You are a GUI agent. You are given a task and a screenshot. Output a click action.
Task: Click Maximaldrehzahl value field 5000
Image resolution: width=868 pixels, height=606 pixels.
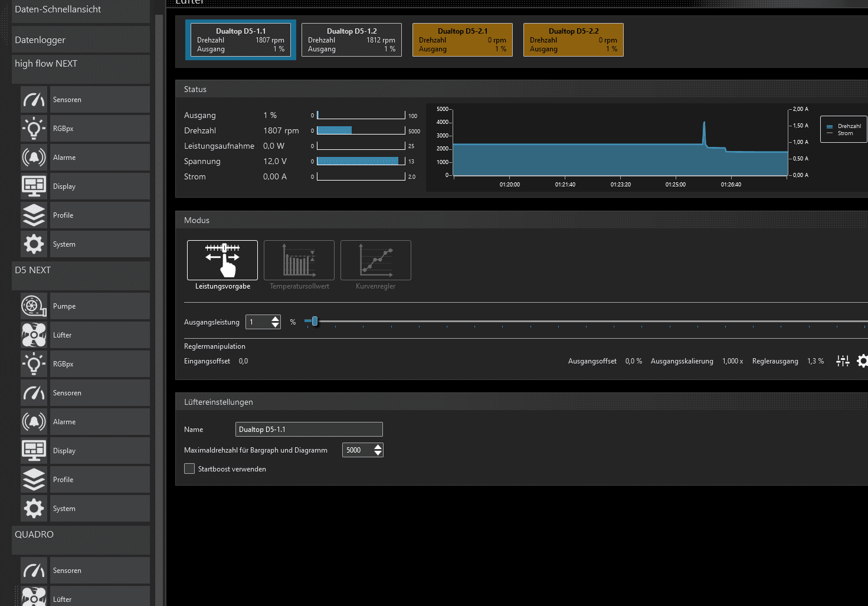pyautogui.click(x=358, y=450)
